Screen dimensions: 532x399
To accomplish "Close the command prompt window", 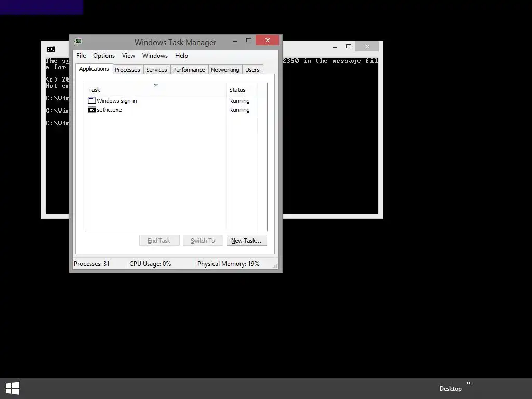I will pos(367,46).
